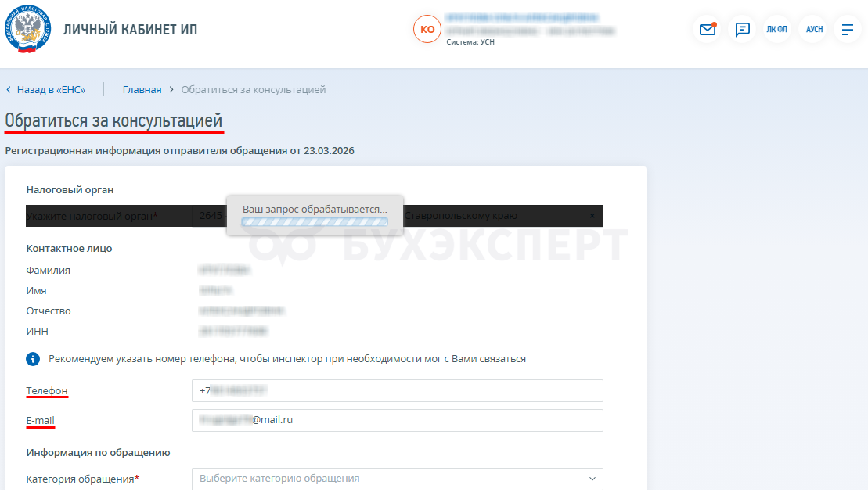868x492 pixels.
Task: Focus the E-mail input field
Action: [398, 420]
